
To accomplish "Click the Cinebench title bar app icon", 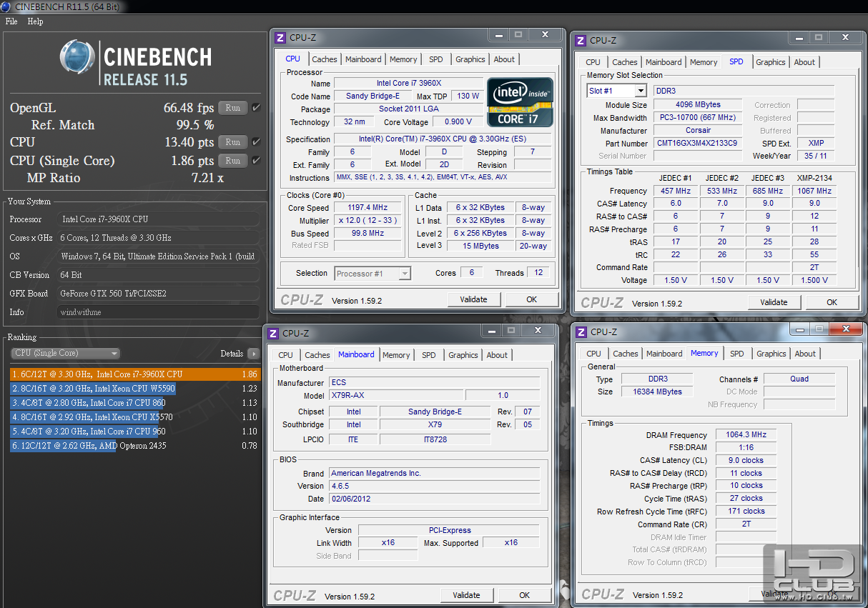I will [6, 6].
